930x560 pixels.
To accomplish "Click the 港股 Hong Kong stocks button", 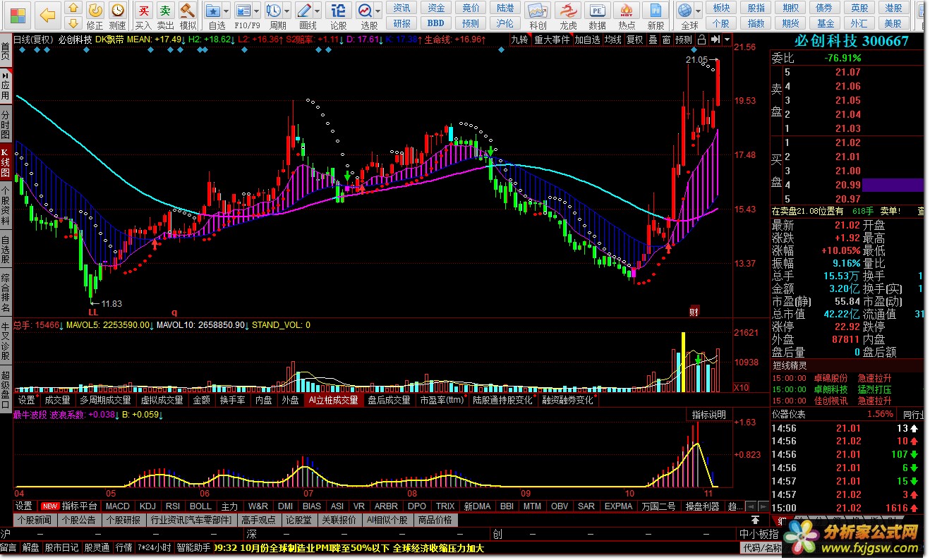I will pyautogui.click(x=893, y=8).
